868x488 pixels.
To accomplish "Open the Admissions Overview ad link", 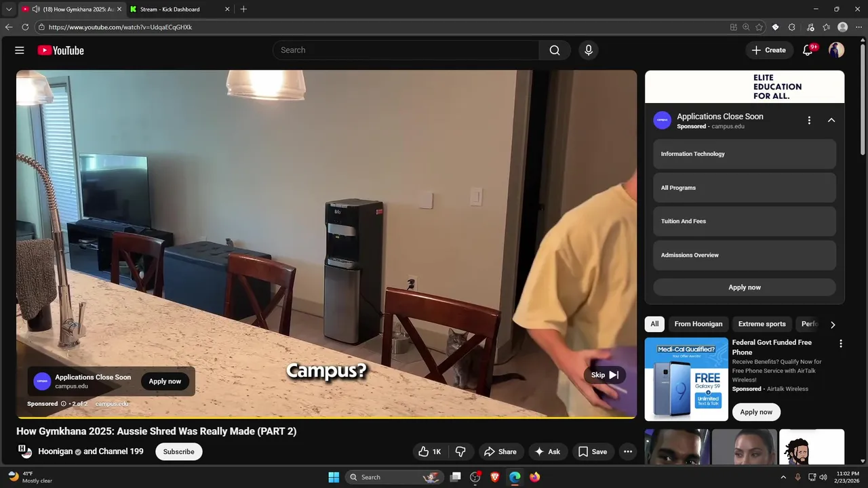I will 745,255.
